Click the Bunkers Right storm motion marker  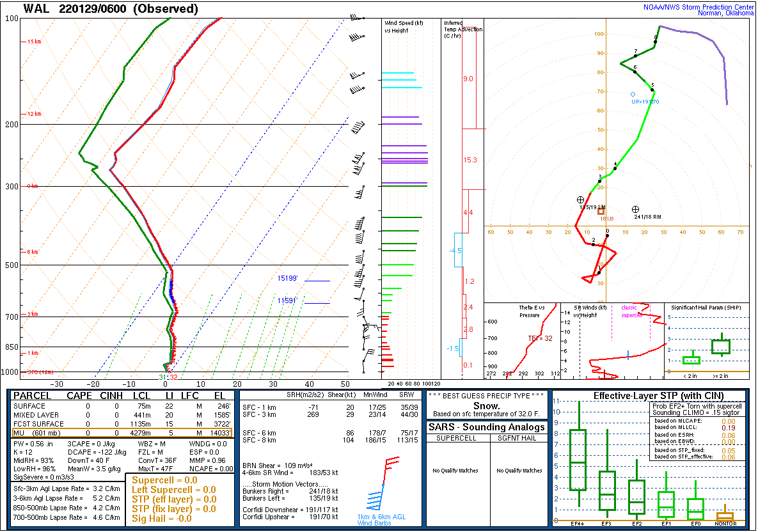[x=635, y=209]
